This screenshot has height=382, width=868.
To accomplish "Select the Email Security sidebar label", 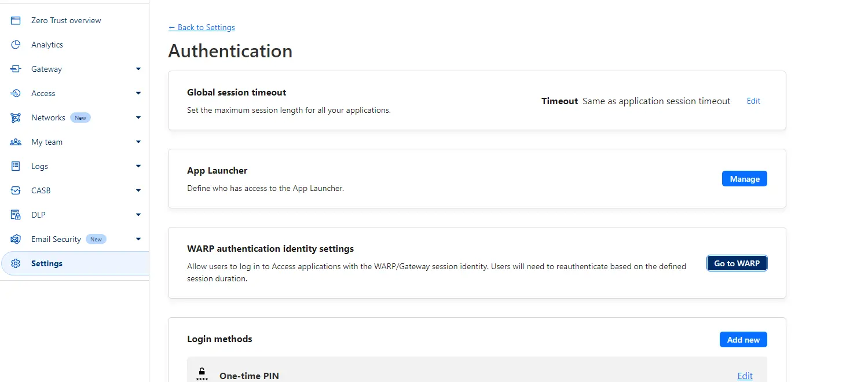I will tap(56, 239).
